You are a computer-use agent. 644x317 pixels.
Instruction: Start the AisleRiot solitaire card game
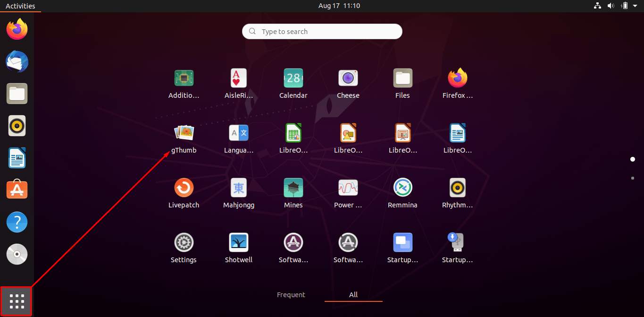coord(239,78)
